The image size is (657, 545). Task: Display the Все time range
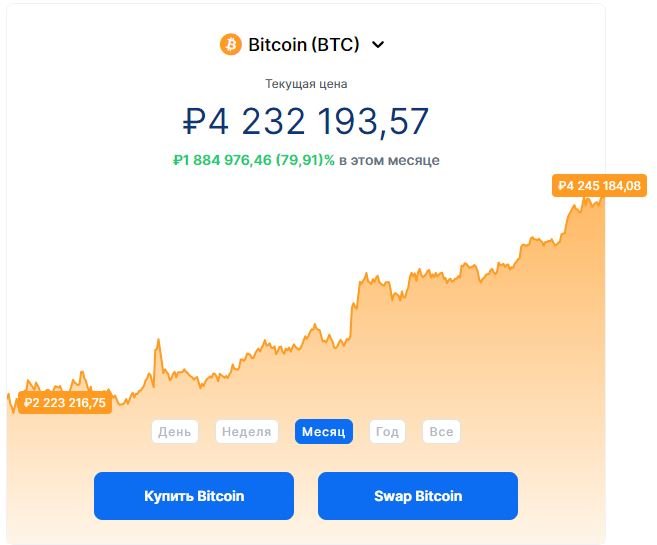(x=441, y=431)
